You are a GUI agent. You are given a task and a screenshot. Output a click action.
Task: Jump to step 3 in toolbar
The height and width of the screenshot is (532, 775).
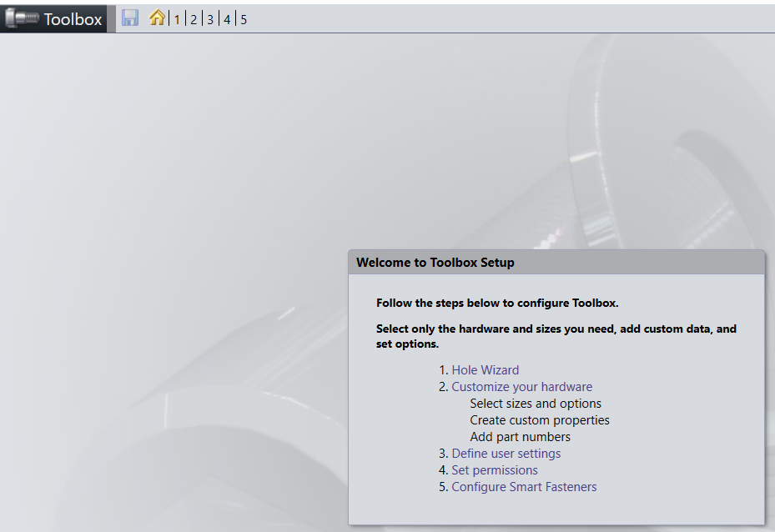click(210, 19)
